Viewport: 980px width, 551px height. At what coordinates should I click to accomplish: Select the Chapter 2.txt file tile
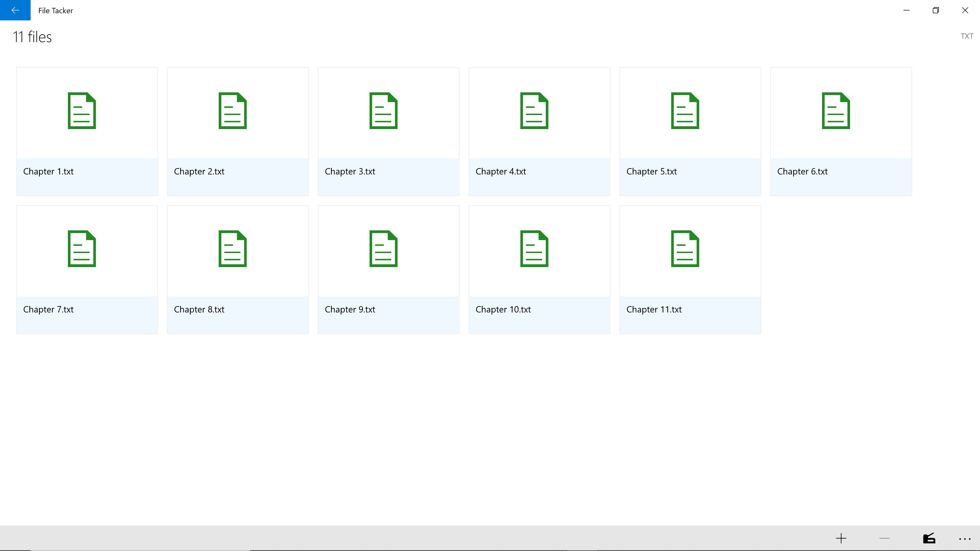coord(238,132)
